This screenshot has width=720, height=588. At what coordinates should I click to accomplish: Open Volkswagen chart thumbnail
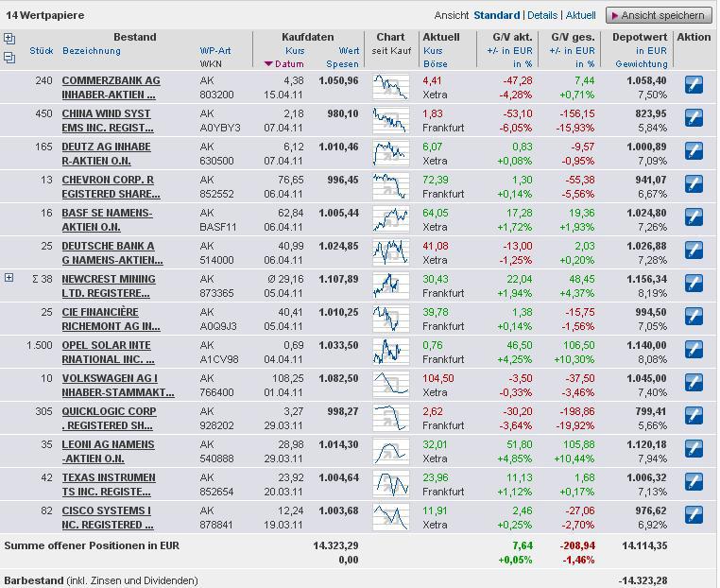391,385
